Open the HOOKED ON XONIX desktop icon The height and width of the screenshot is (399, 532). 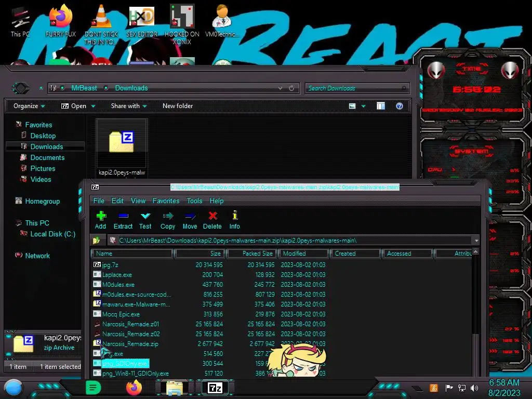click(182, 16)
